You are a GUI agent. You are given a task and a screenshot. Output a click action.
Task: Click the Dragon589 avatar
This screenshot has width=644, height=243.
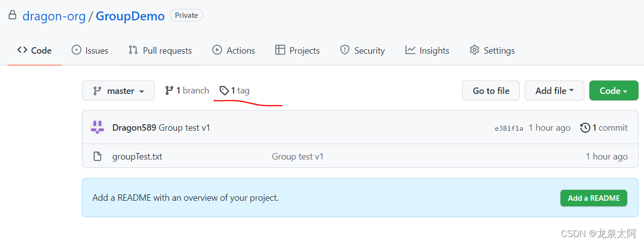pyautogui.click(x=97, y=127)
